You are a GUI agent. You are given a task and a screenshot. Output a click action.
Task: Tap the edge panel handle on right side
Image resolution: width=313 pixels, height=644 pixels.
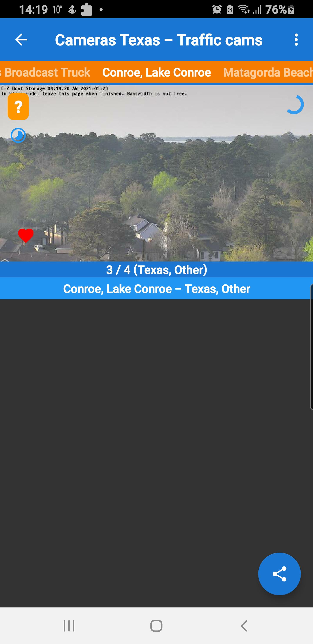tap(311, 347)
